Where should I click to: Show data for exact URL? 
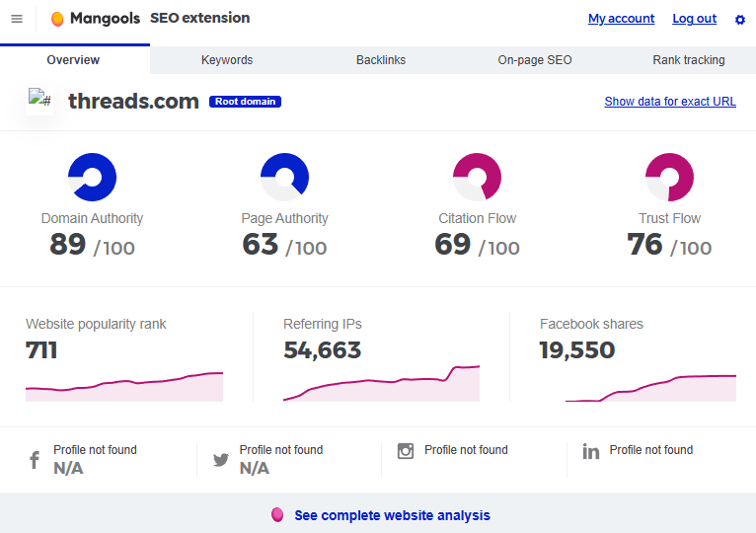(670, 102)
